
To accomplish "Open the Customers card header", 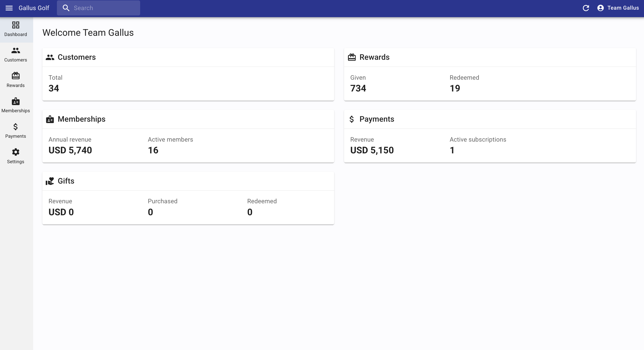I will tap(77, 57).
